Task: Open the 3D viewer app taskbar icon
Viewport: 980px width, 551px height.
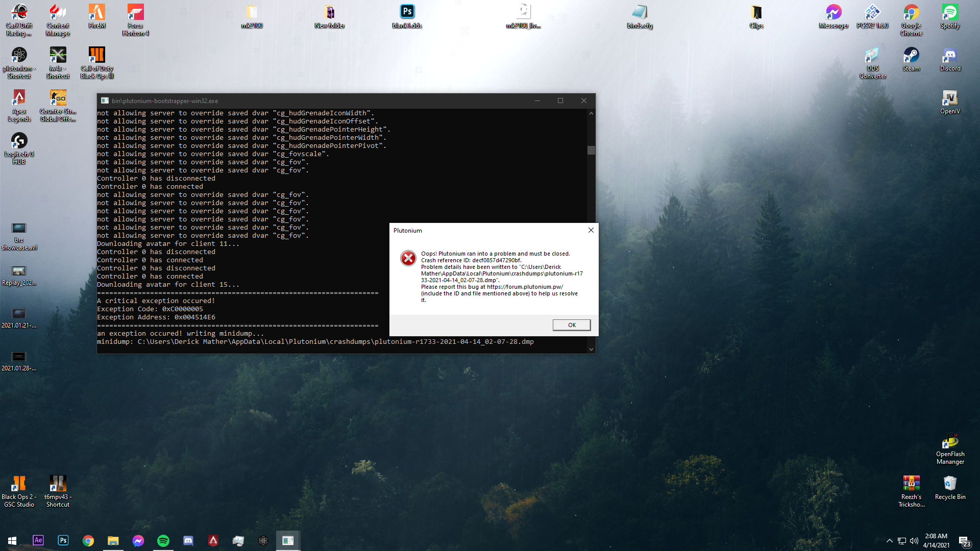Action: pyautogui.click(x=238, y=540)
